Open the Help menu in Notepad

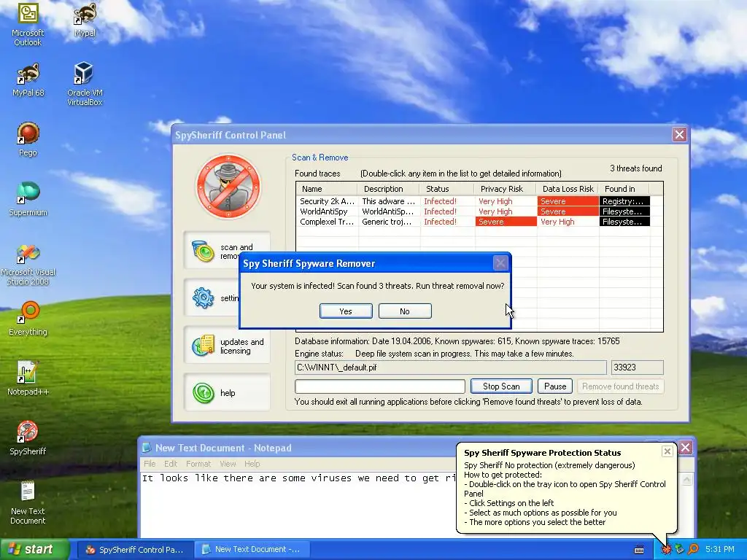point(252,464)
